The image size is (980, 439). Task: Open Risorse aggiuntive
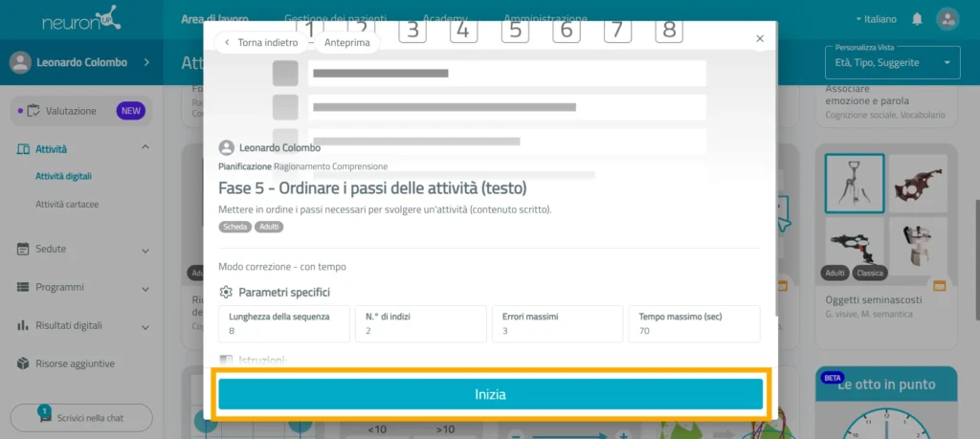coord(75,363)
